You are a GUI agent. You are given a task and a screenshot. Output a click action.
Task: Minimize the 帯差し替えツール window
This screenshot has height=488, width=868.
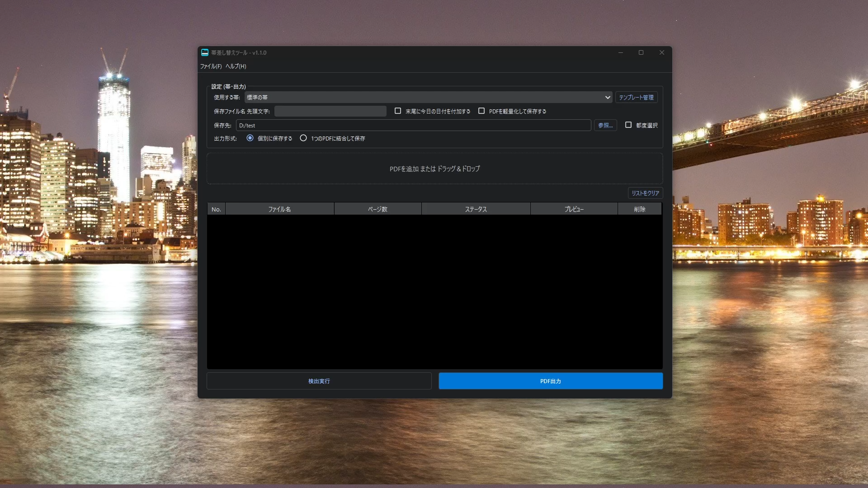click(620, 52)
